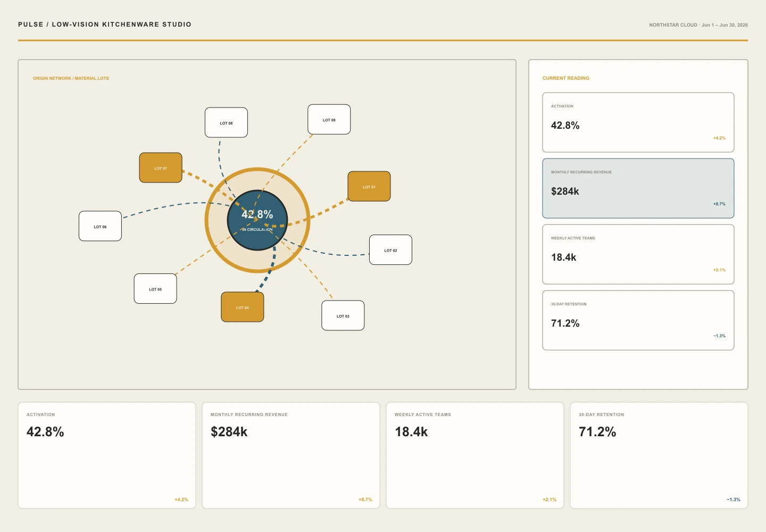
Task: Click the central 42.8% In Circulation hub
Action: pyautogui.click(x=257, y=220)
